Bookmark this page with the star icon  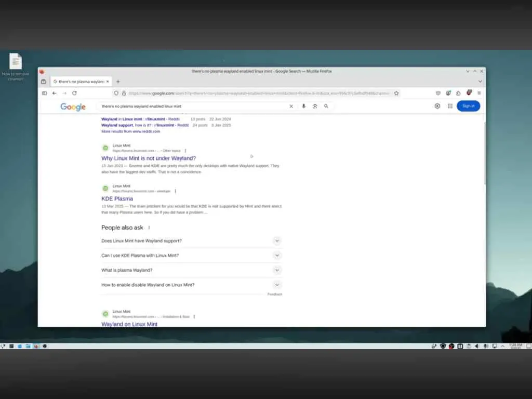click(x=396, y=93)
